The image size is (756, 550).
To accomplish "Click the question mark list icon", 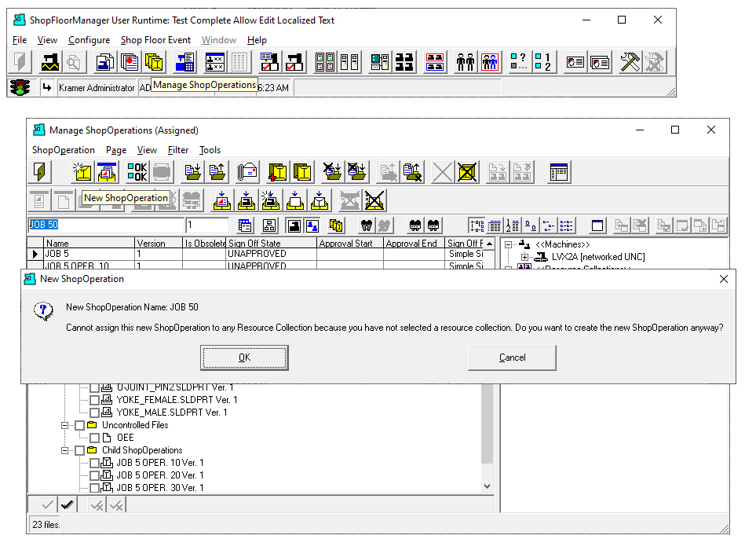I will (519, 62).
